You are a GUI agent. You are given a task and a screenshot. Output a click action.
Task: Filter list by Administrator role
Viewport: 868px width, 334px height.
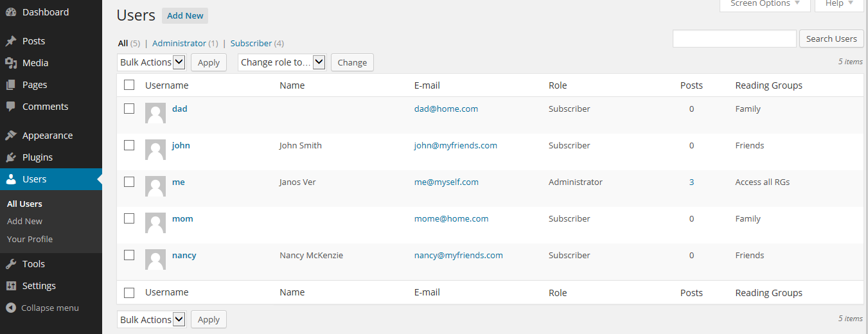179,43
